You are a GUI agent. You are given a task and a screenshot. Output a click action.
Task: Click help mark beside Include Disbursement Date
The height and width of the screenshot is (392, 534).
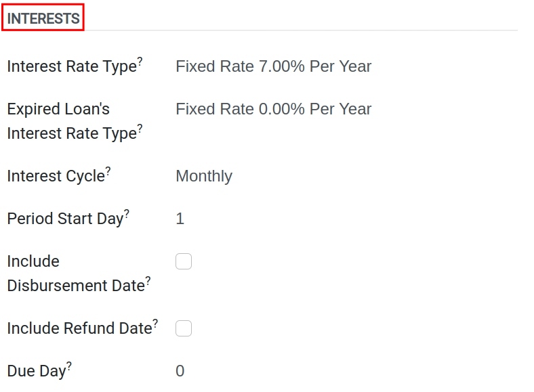(x=148, y=280)
